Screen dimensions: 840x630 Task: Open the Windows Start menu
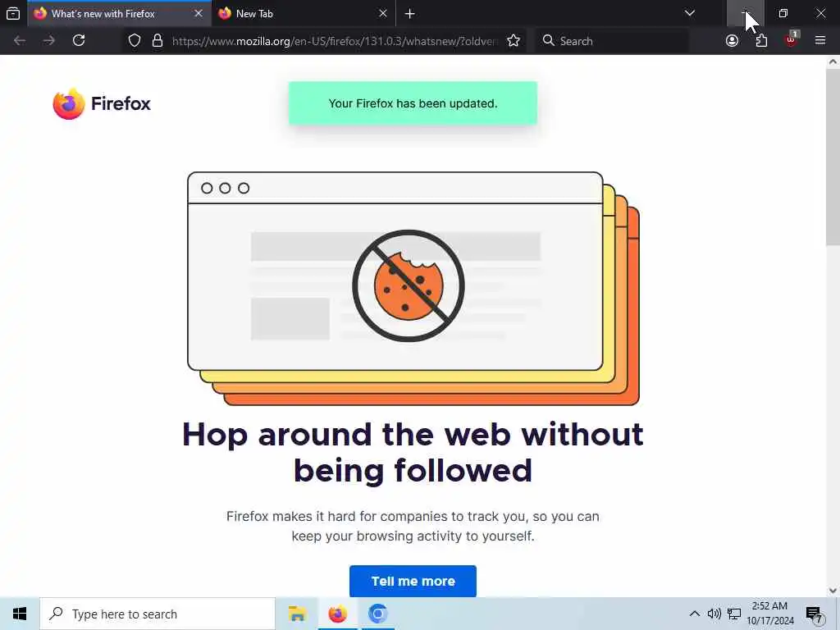point(20,614)
